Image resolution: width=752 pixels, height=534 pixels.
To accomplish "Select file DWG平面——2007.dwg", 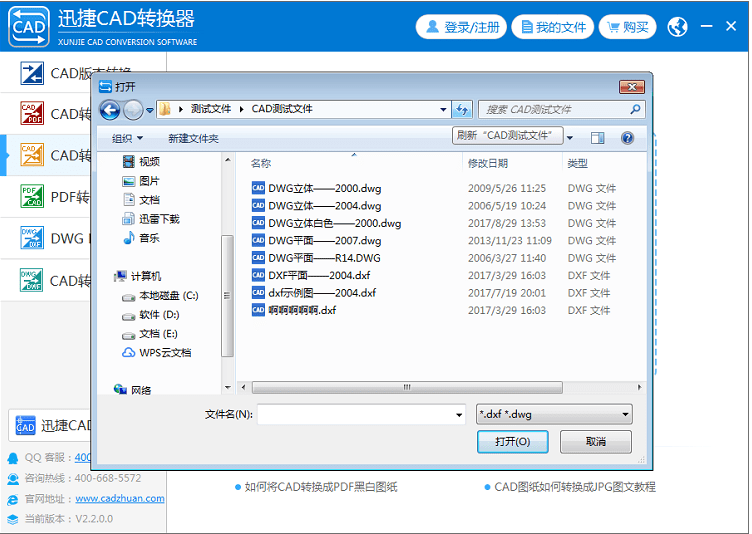I will 317,240.
